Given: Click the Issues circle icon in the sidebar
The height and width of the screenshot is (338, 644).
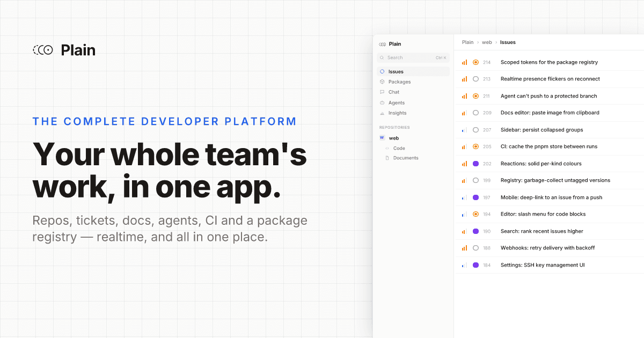Looking at the screenshot, I should pyautogui.click(x=382, y=71).
